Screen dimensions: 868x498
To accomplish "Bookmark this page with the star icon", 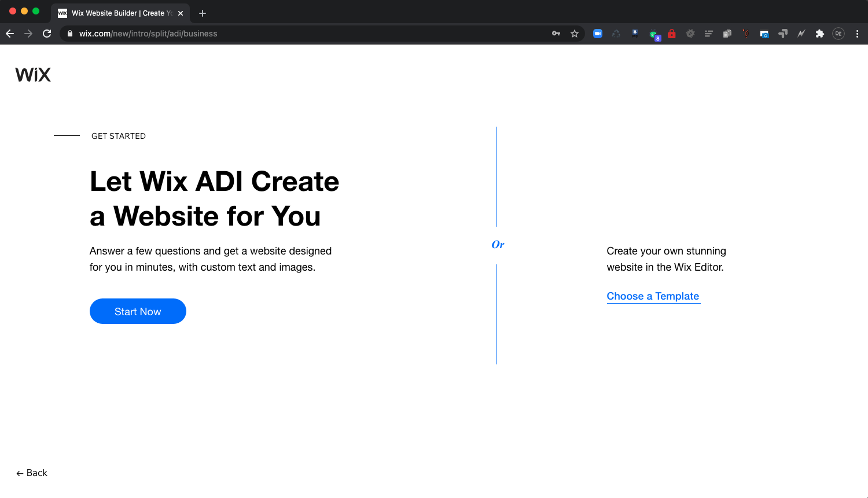I will pos(575,34).
